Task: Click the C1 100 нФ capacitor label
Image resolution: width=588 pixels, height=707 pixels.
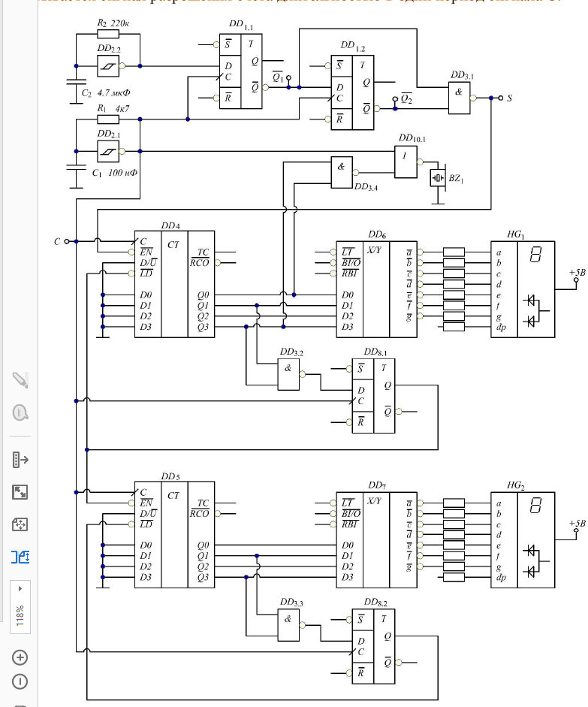Action: pos(115,173)
